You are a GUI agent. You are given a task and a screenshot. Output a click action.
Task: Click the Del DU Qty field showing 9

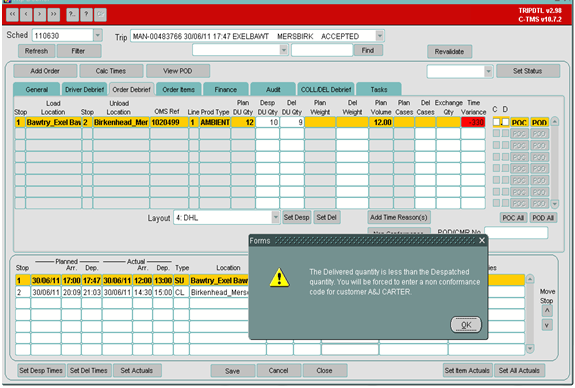pos(292,122)
